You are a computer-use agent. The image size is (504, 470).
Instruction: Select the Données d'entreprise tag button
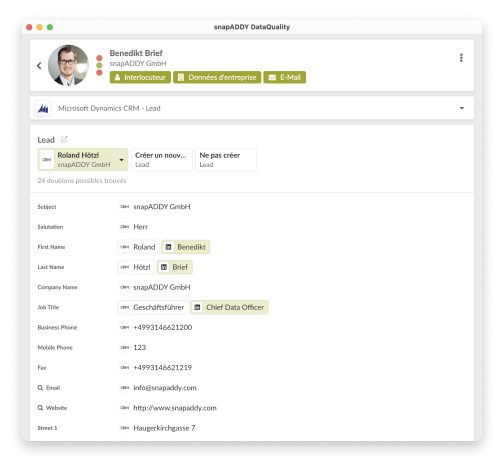pyautogui.click(x=217, y=77)
